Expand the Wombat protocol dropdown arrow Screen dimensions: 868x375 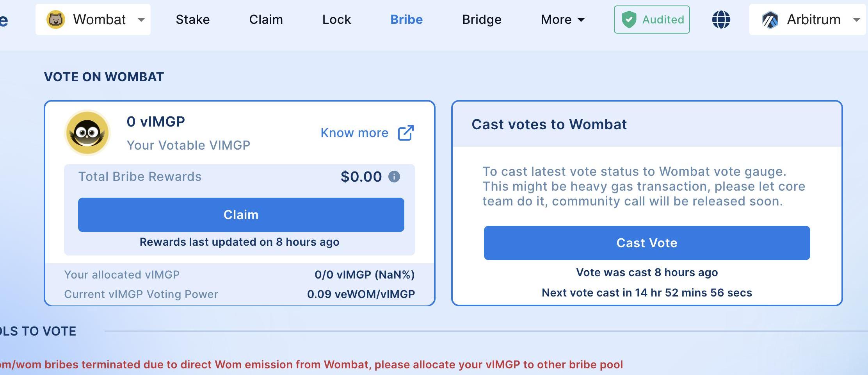tap(141, 20)
